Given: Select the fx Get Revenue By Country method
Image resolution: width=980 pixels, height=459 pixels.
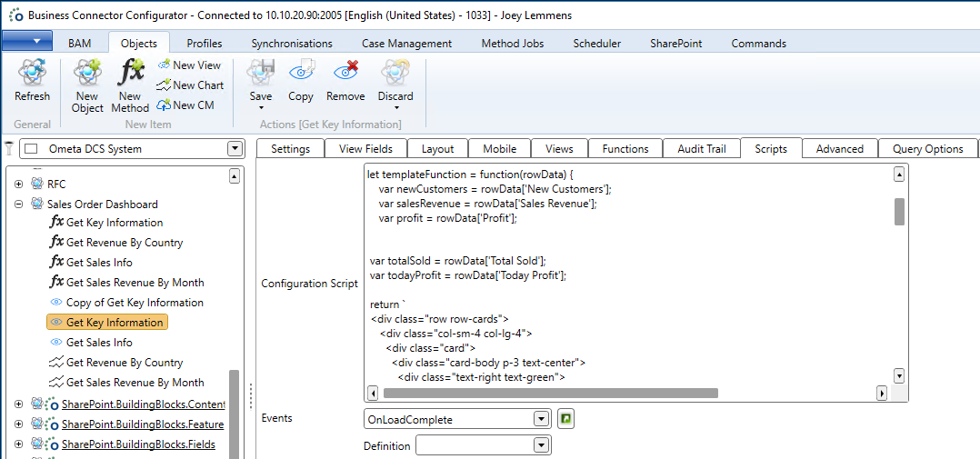Looking at the screenshot, I should (116, 243).
